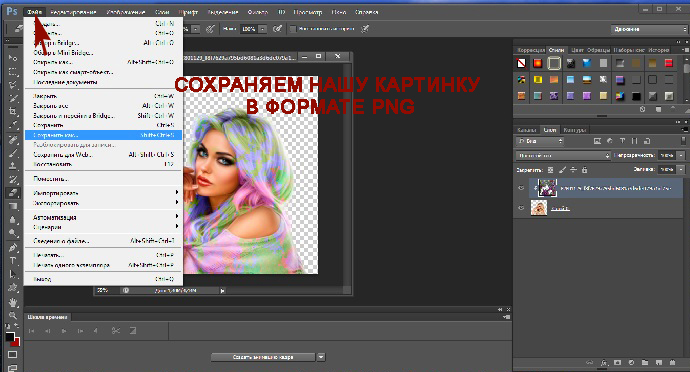
Task: Click the play button in timeline
Action: click(x=64, y=331)
